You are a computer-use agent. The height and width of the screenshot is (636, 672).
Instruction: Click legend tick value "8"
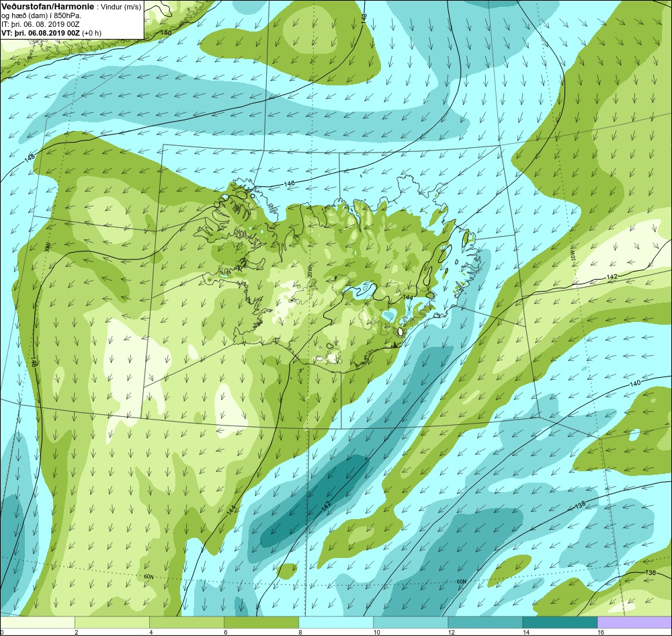tap(300, 632)
